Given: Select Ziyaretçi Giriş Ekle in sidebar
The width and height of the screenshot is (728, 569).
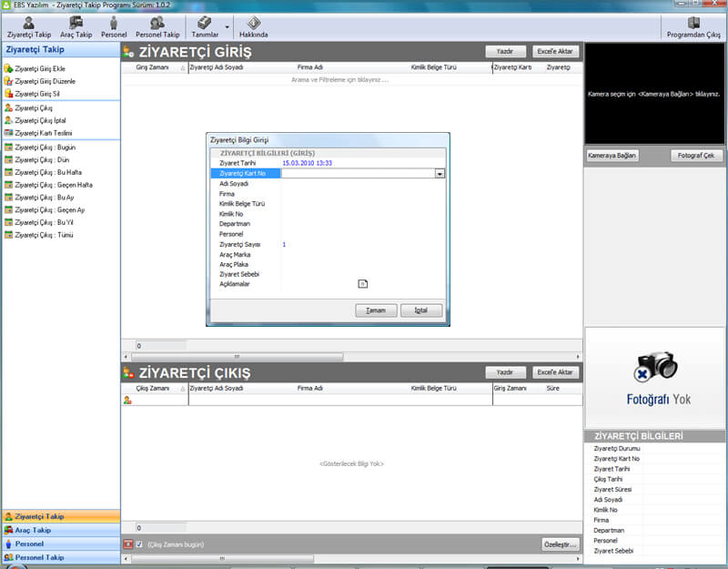Looking at the screenshot, I should (39, 68).
